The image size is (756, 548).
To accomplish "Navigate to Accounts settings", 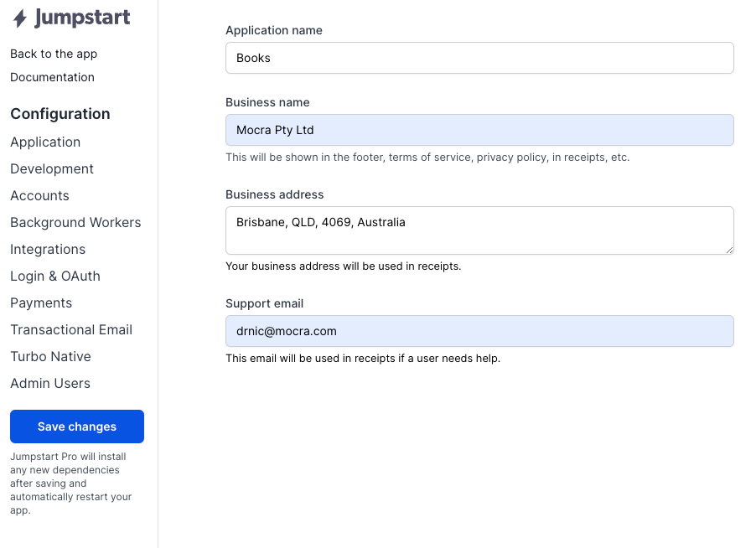I will pyautogui.click(x=39, y=196).
